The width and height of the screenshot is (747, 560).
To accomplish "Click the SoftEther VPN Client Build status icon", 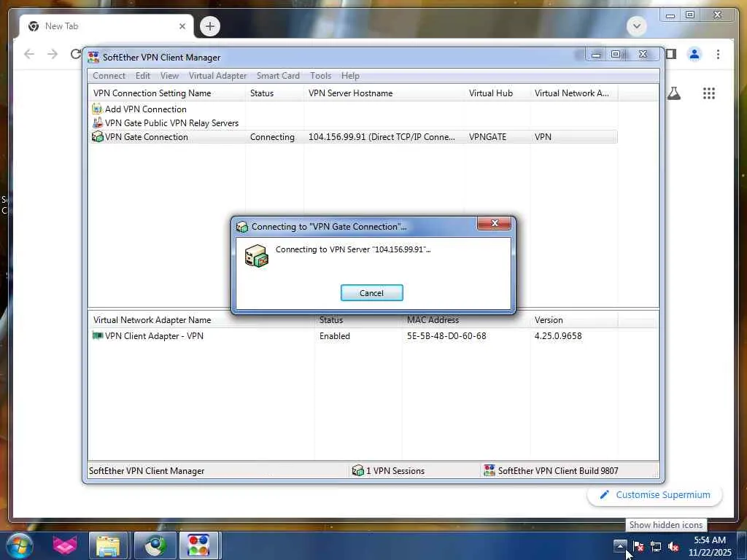I will [x=489, y=470].
